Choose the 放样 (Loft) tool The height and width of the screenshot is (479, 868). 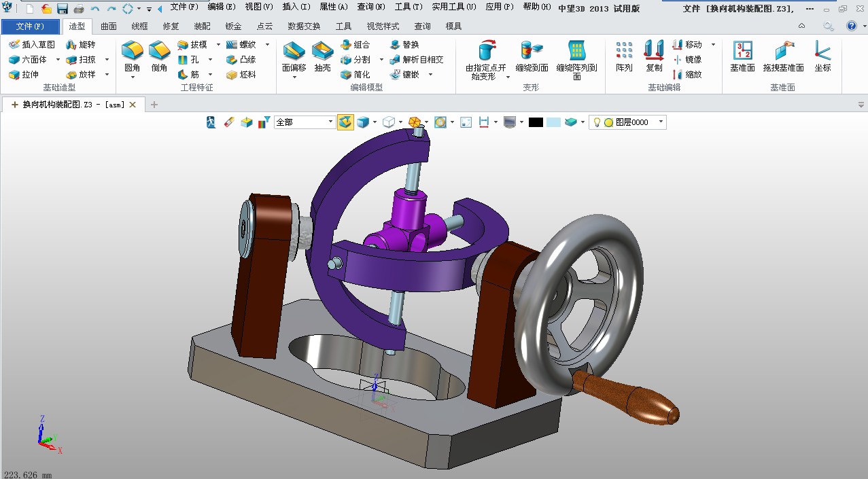(82, 74)
